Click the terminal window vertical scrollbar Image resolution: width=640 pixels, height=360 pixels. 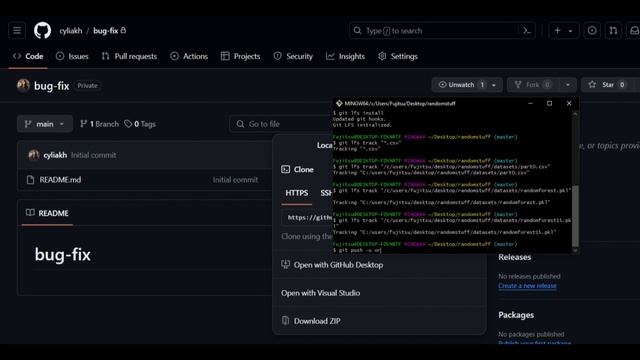point(575,215)
